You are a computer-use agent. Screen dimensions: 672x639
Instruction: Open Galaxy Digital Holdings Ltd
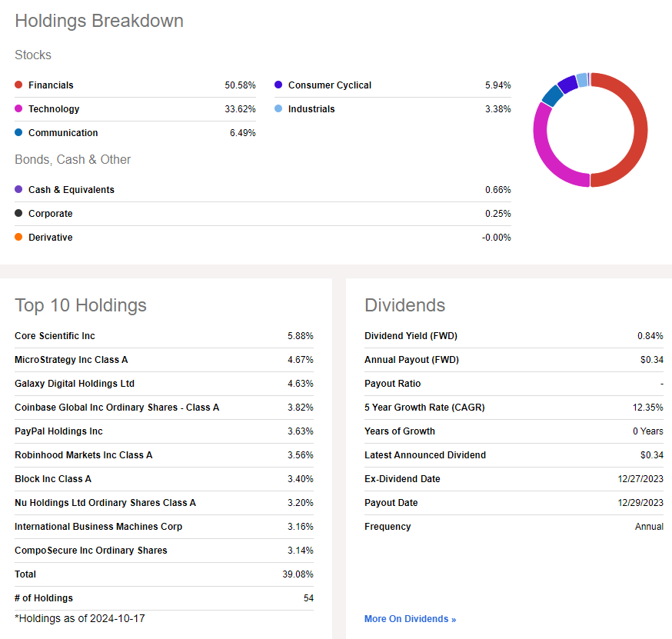point(75,384)
